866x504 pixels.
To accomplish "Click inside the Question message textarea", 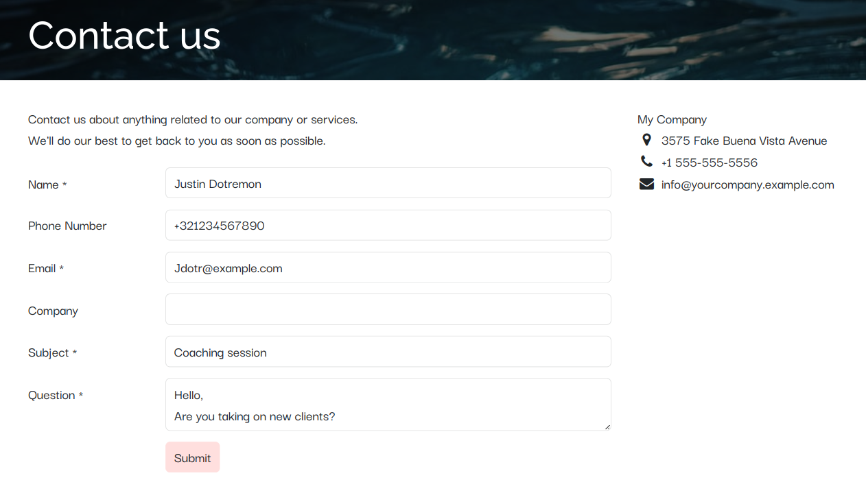I will tap(388, 405).
